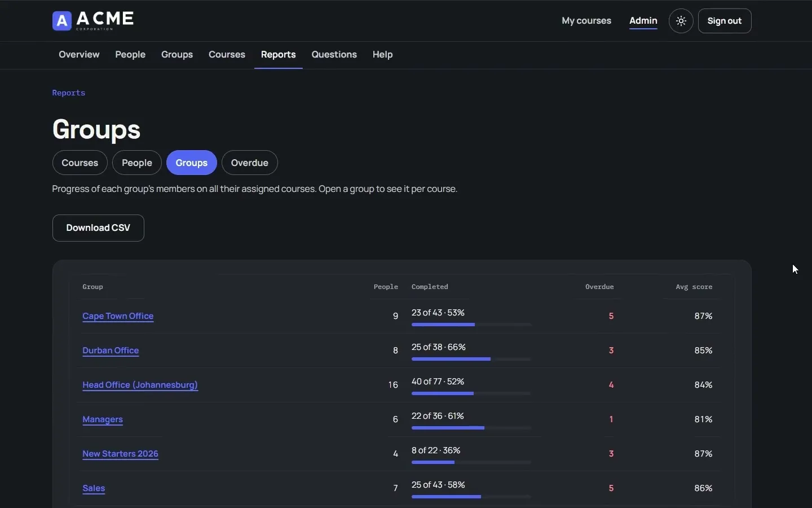
Task: Click the Sales completion progress bar
Action: (471, 497)
